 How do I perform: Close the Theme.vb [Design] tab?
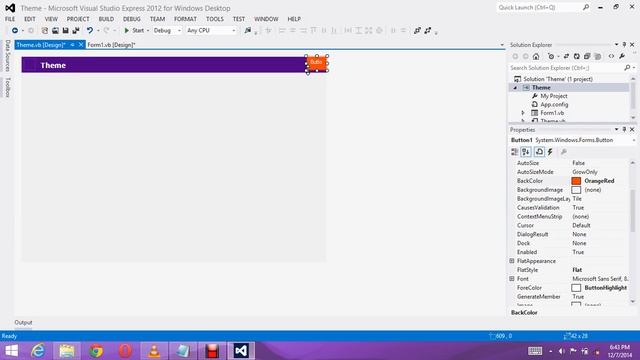[81, 45]
